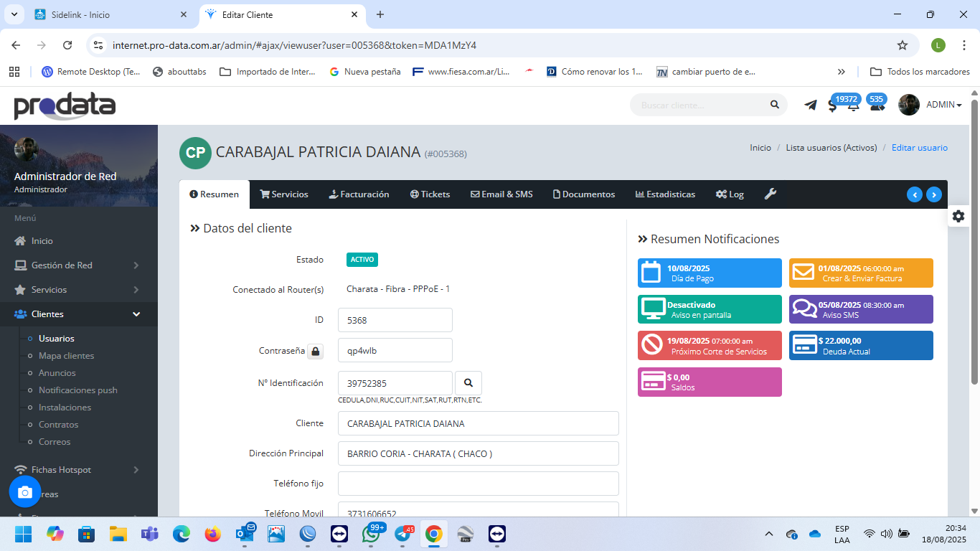Screen dimensions: 980x551
Task: Click the blue camera screenshot button
Action: coord(25,492)
